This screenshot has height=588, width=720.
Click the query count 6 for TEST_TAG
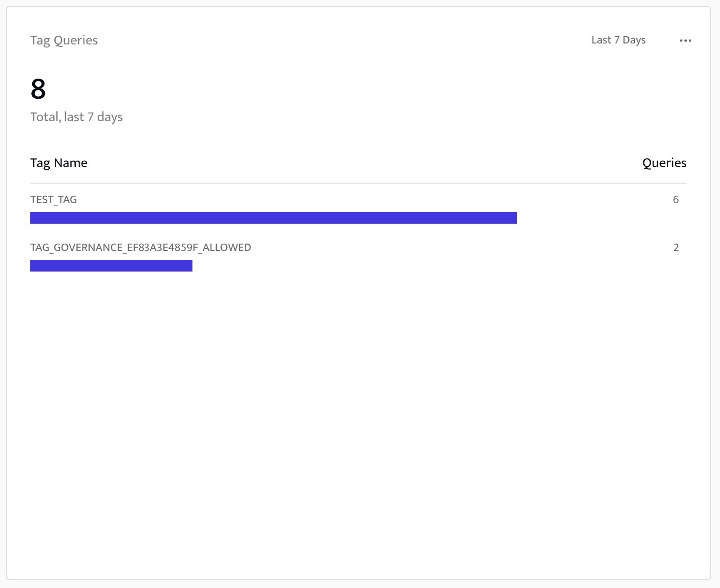[x=676, y=199]
